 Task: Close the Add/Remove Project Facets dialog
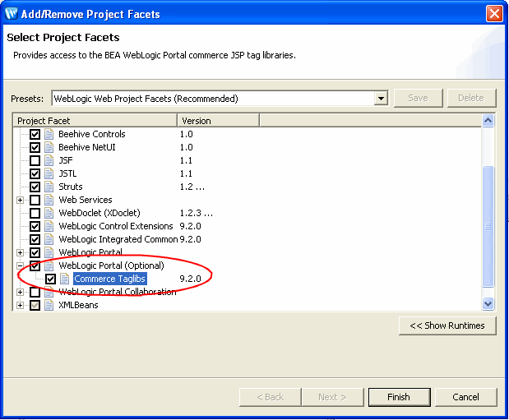pos(494,14)
